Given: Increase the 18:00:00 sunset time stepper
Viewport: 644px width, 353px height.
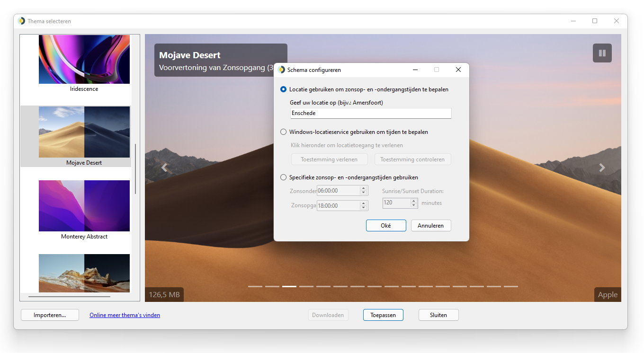Looking at the screenshot, I should tap(364, 203).
